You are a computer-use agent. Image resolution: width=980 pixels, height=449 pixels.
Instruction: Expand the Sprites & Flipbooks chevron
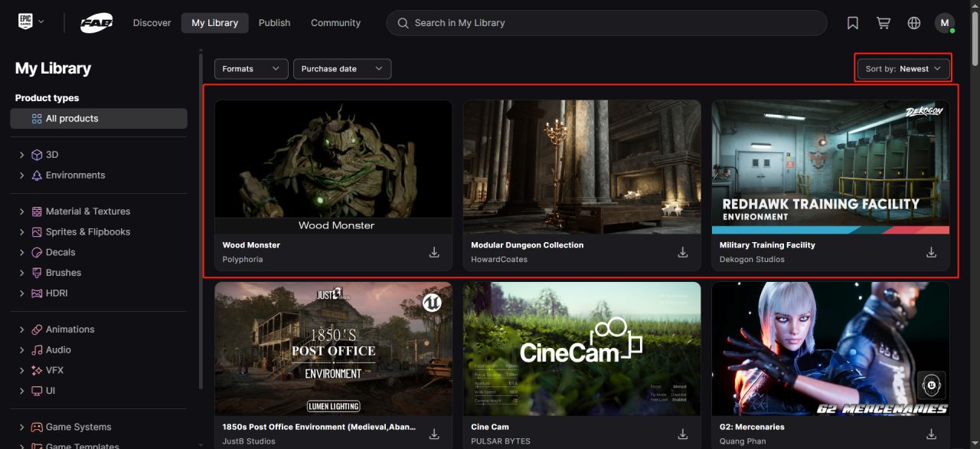click(21, 232)
